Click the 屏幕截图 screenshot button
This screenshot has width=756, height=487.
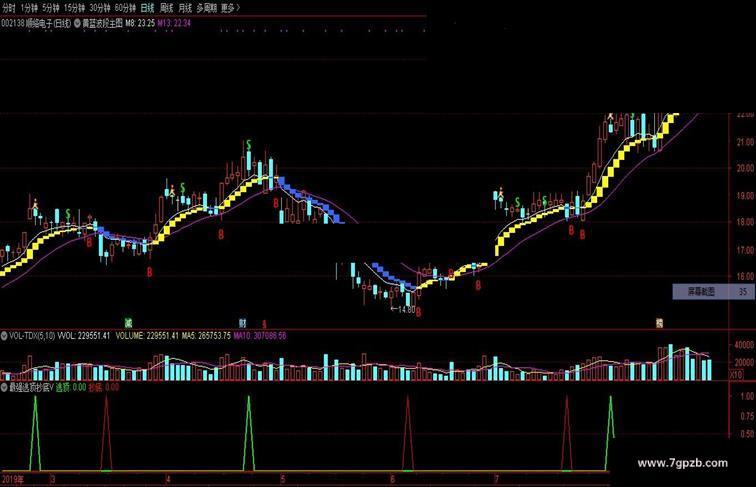click(714, 292)
